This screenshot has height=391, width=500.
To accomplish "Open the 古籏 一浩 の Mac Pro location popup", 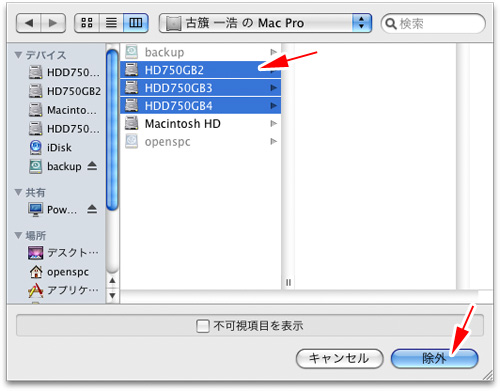I will click(x=265, y=23).
